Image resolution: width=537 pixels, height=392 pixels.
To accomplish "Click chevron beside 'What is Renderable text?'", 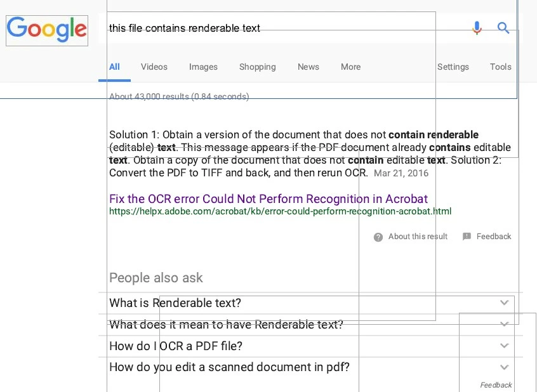I will click(504, 303).
